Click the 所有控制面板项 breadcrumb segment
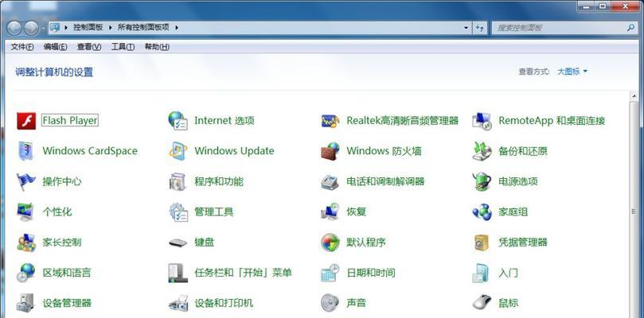The width and height of the screenshot is (644, 318). [x=143, y=28]
